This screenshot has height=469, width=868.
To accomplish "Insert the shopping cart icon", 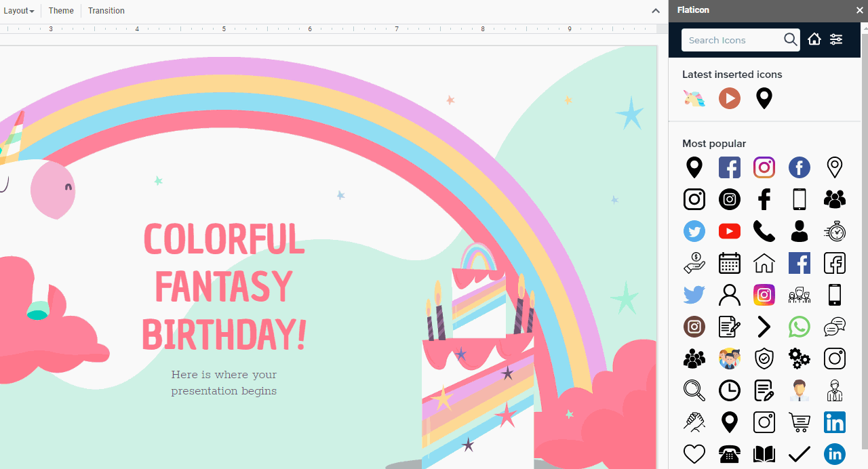I will click(800, 422).
